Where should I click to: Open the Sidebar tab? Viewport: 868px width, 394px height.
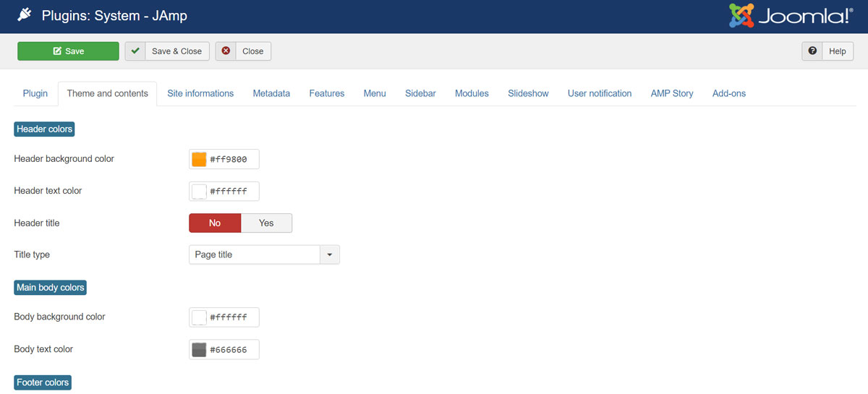420,93
